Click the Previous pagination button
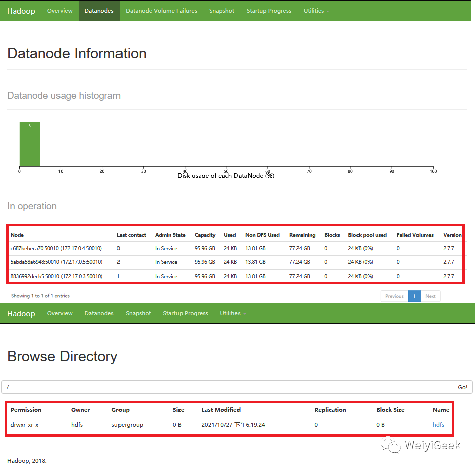This screenshot has width=476, height=467. coord(394,296)
